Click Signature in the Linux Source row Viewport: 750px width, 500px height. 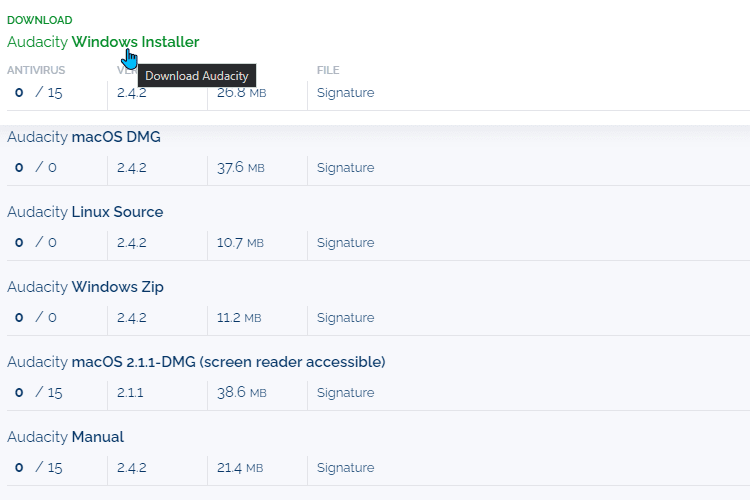[x=345, y=243]
